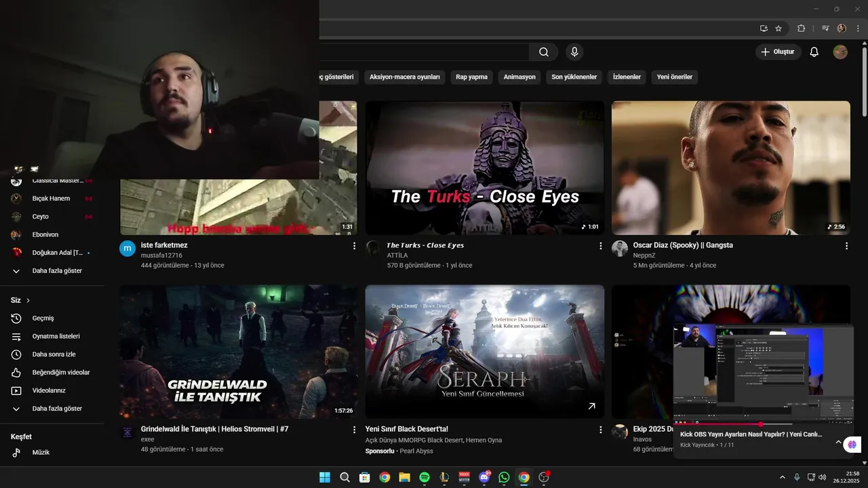Open the Oscar Diaz (Spooky) Gangsta thumbnail
Screen dimensions: 868x488
click(x=730, y=168)
